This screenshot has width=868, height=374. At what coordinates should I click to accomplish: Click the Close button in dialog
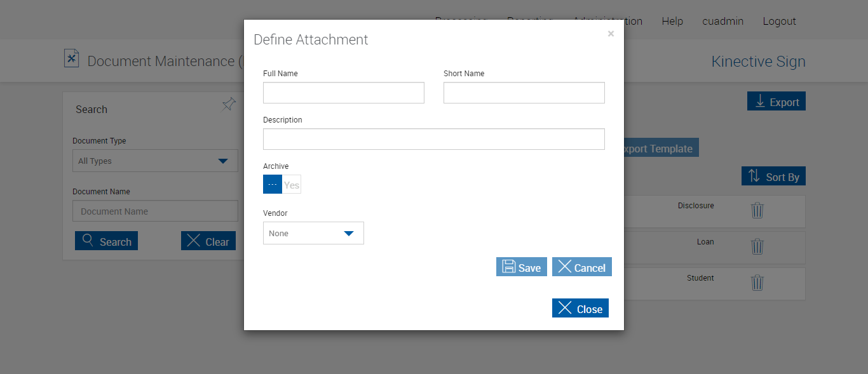coord(580,309)
